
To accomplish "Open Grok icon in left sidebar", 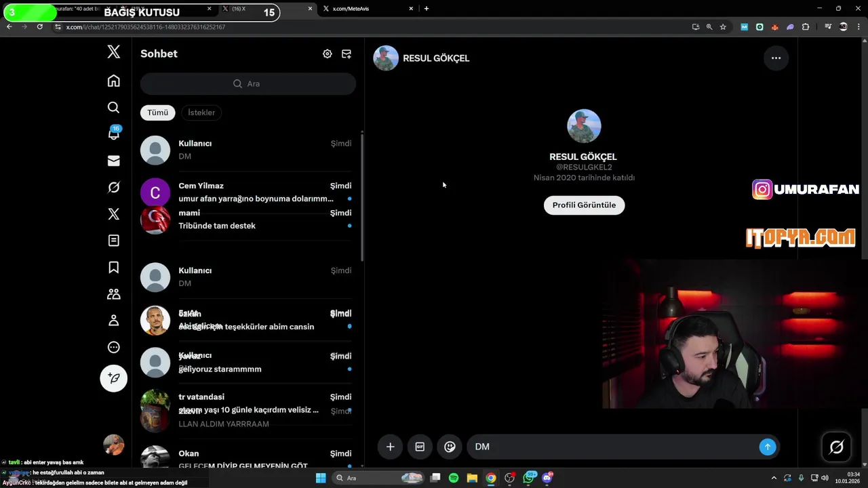I will (x=114, y=187).
